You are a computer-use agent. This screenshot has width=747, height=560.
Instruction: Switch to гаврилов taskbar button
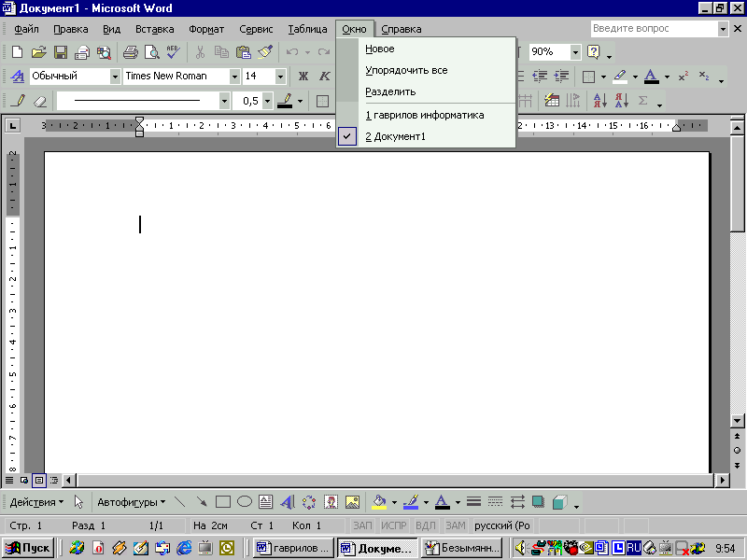[x=292, y=548]
